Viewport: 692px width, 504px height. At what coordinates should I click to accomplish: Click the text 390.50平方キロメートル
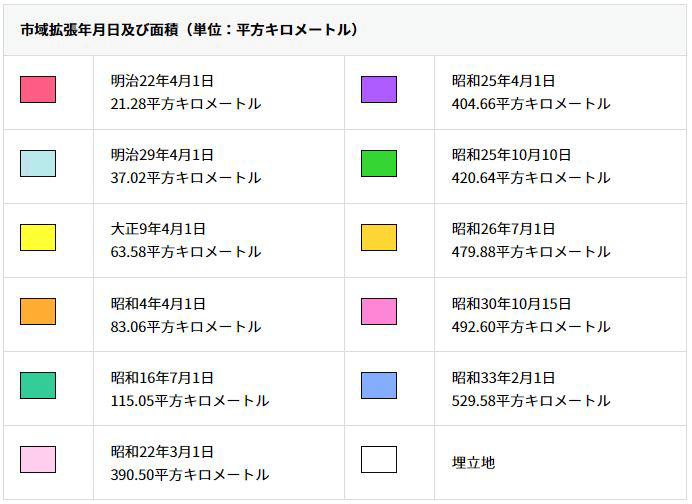tap(189, 474)
